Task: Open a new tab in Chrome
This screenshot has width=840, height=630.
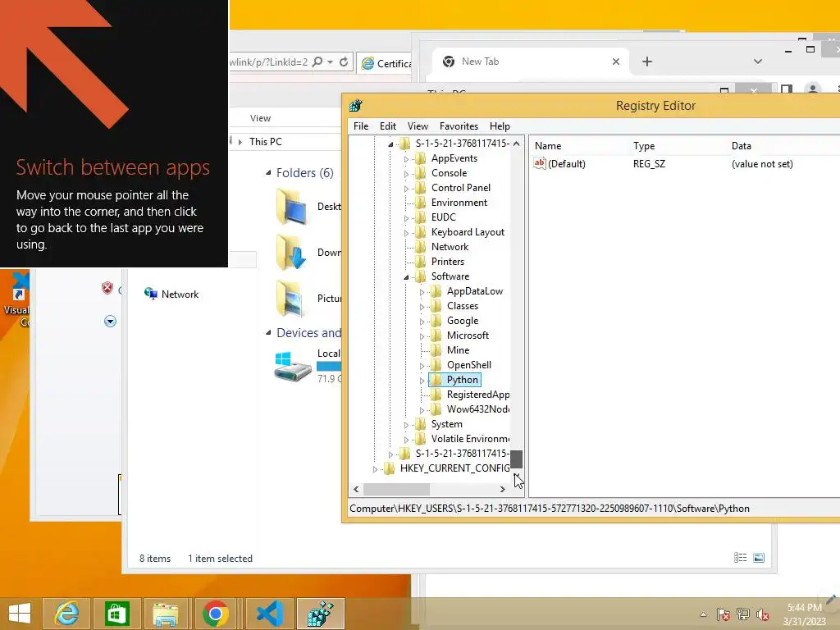Action: pyautogui.click(x=647, y=62)
